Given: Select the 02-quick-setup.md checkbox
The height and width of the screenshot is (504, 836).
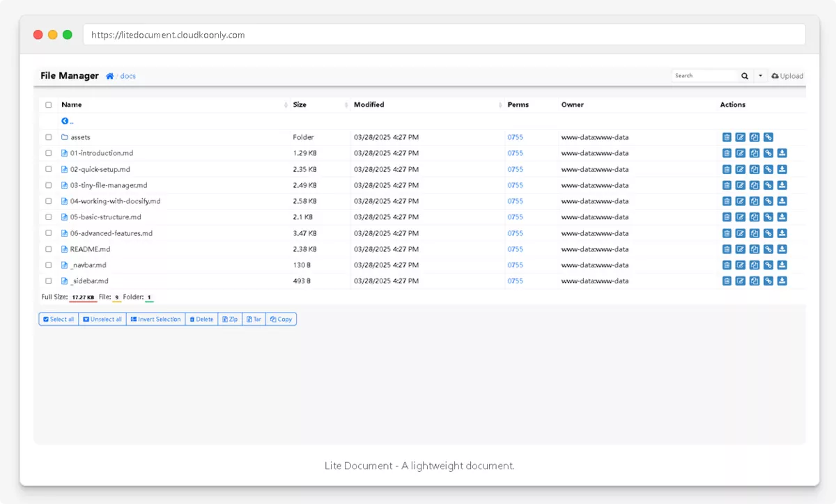Looking at the screenshot, I should coord(49,169).
